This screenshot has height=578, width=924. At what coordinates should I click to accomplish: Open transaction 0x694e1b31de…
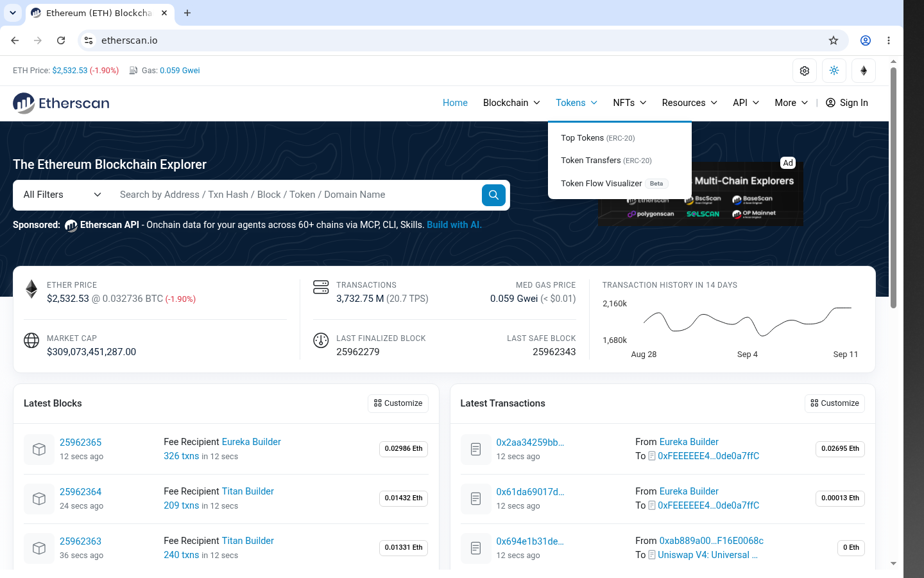[530, 541]
